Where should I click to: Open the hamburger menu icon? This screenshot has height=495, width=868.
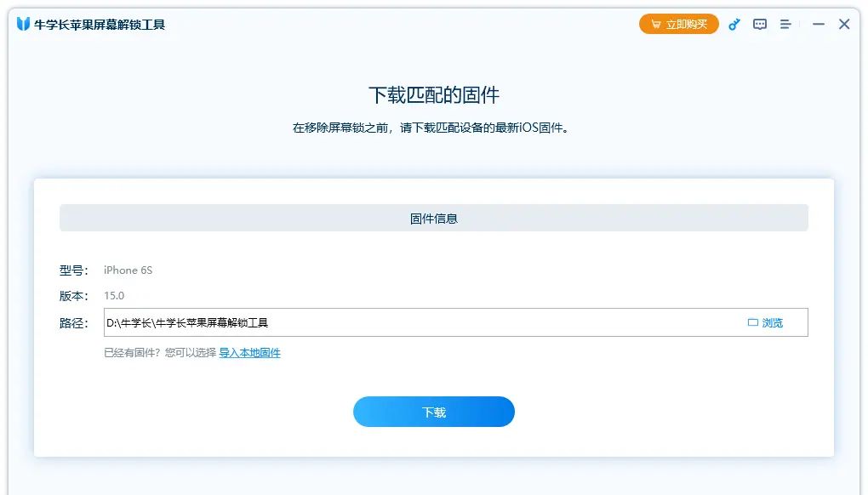coord(785,25)
